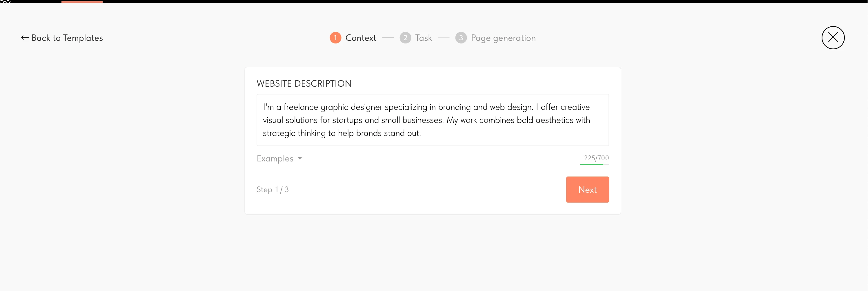Focus the website description text area
868x291 pixels.
pyautogui.click(x=433, y=120)
